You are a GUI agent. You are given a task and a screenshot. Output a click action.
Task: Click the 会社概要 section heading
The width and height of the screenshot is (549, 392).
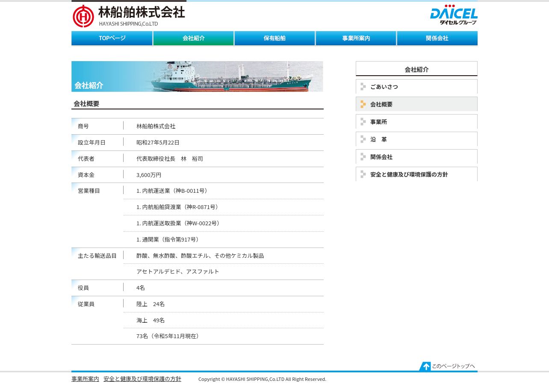click(x=86, y=103)
